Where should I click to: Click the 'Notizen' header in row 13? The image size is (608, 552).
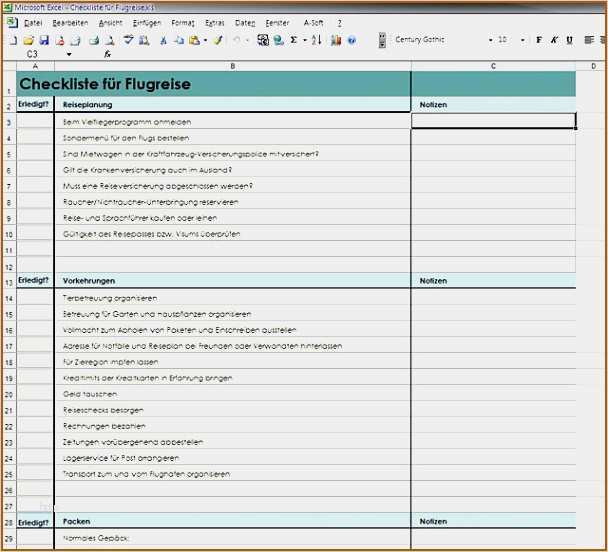pyautogui.click(x=493, y=281)
